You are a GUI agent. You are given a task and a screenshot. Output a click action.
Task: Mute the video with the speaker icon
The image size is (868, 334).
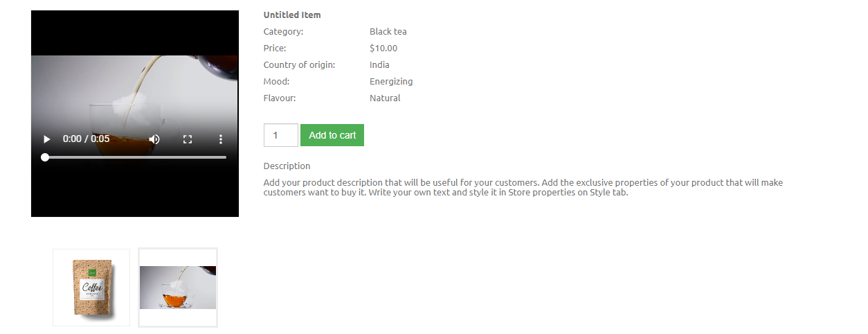(154, 139)
